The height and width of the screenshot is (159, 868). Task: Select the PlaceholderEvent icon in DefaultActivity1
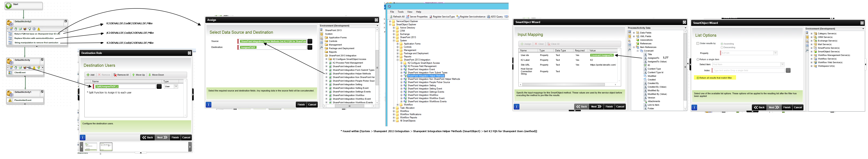[10, 100]
